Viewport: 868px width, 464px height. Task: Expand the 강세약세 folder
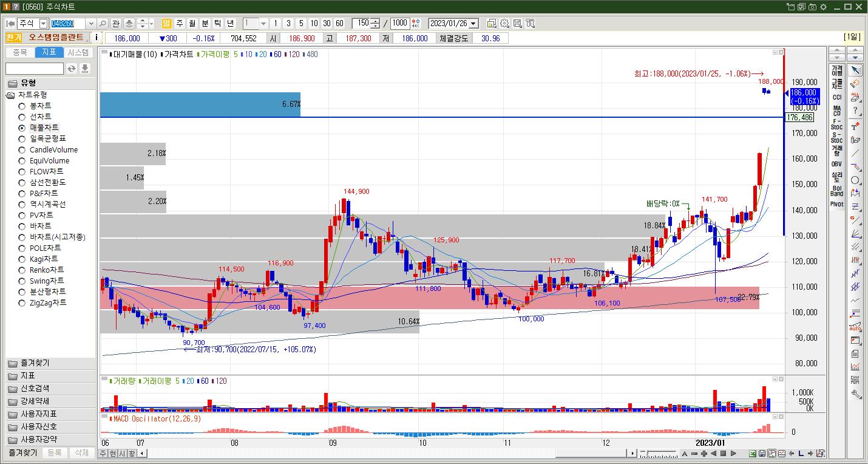click(x=50, y=401)
